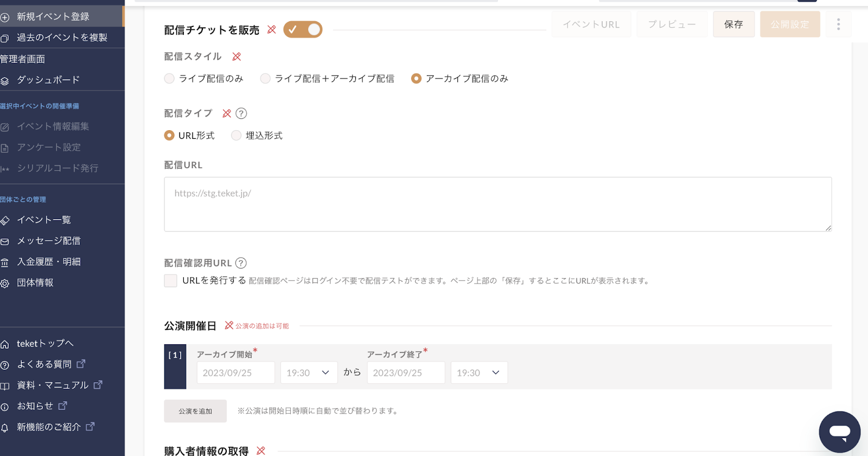The height and width of the screenshot is (456, 868).
Task: Click the question icon beside よくある質問
Action: 5,365
